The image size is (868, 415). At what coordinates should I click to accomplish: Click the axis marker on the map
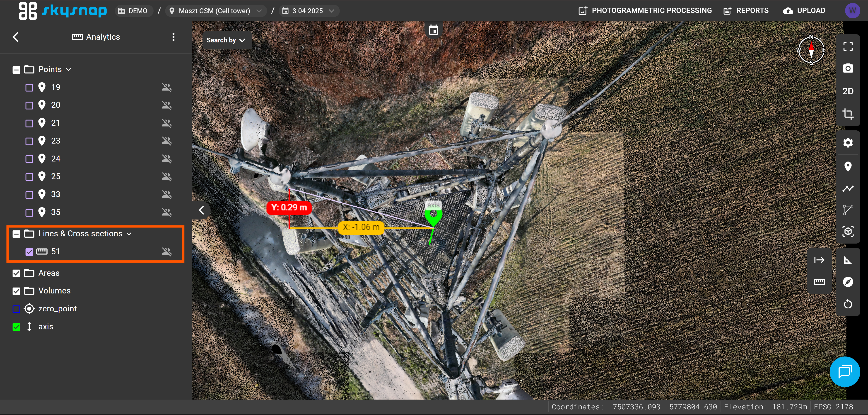pos(433,216)
